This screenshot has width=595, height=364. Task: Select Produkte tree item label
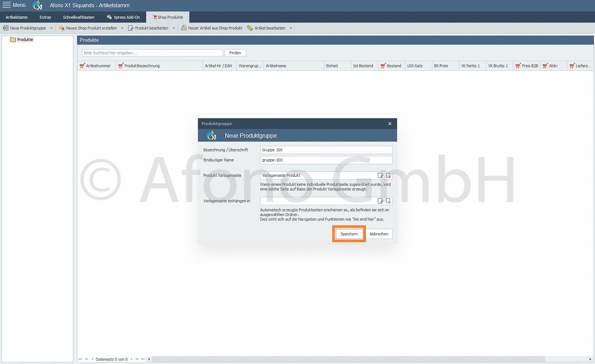click(25, 40)
